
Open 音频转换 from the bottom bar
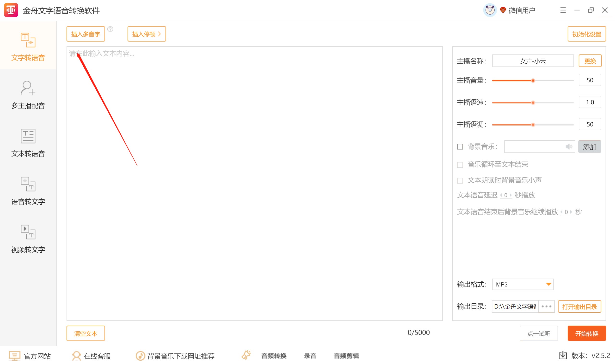click(x=274, y=356)
